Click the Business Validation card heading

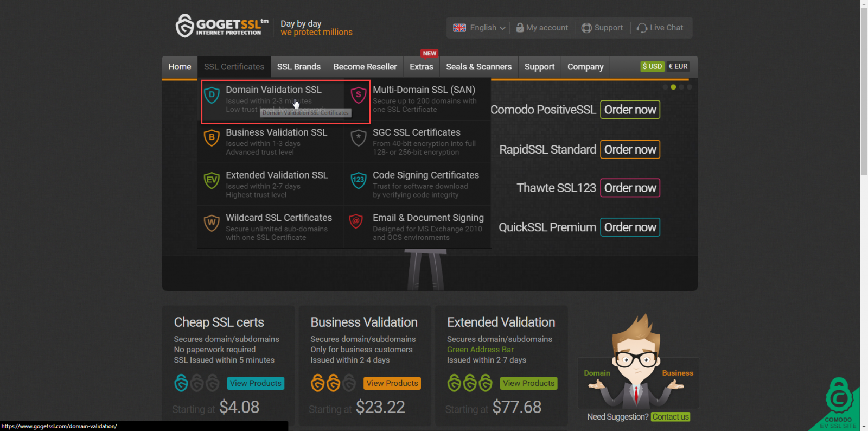(x=364, y=322)
